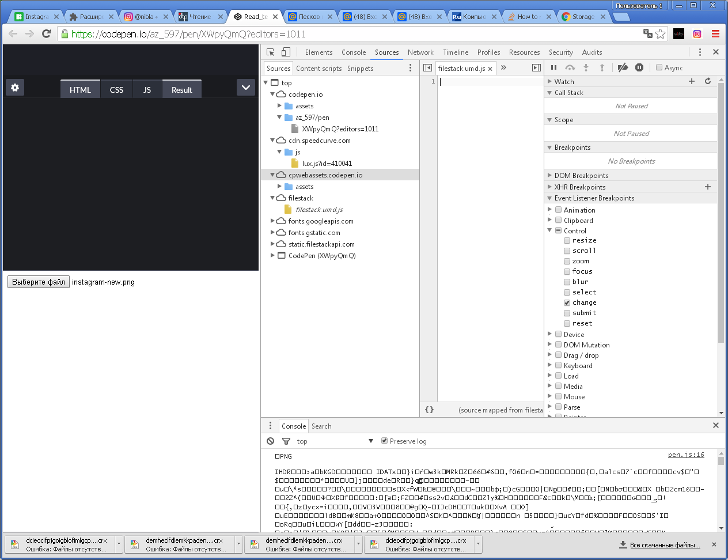The image size is (728, 560).
Task: Click the 'Выберите файл' button
Action: point(39,282)
